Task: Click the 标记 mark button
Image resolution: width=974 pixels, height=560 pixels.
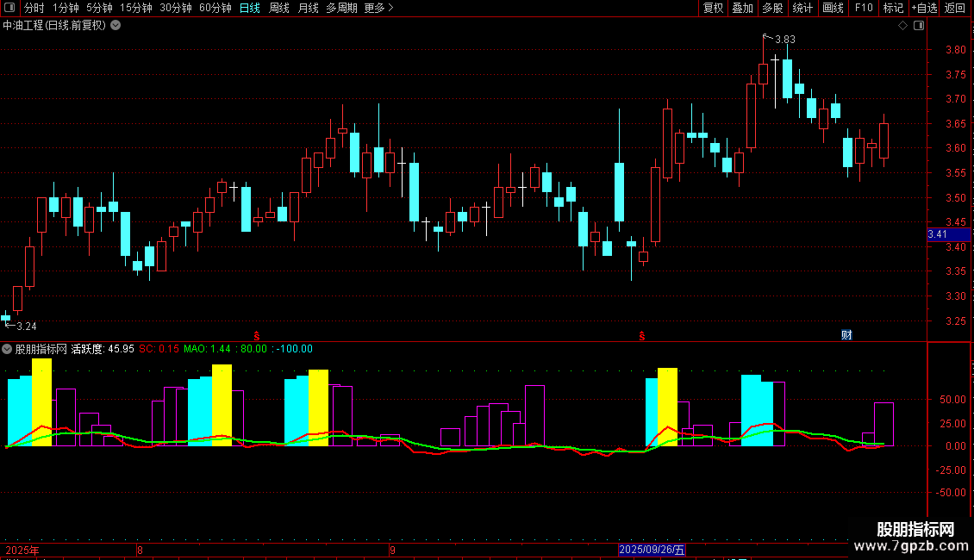Action: (893, 8)
